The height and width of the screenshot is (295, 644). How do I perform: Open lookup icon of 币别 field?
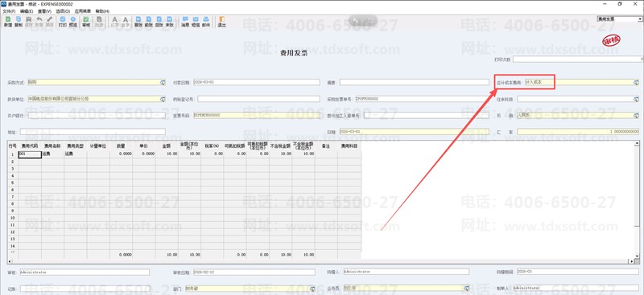(636, 115)
